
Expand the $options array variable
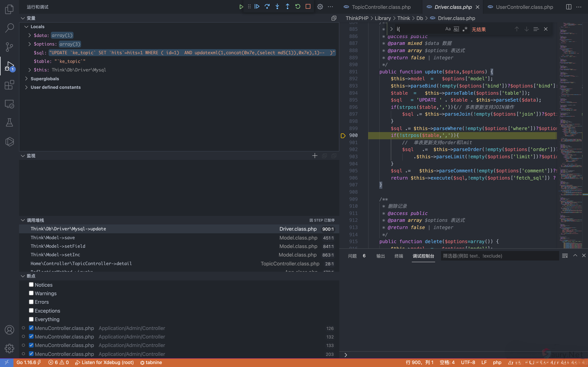(x=30, y=44)
